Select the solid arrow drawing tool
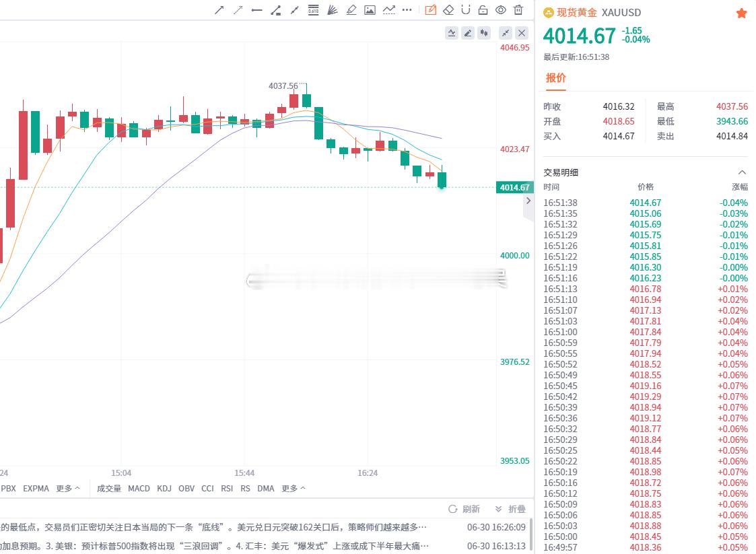 (x=219, y=9)
